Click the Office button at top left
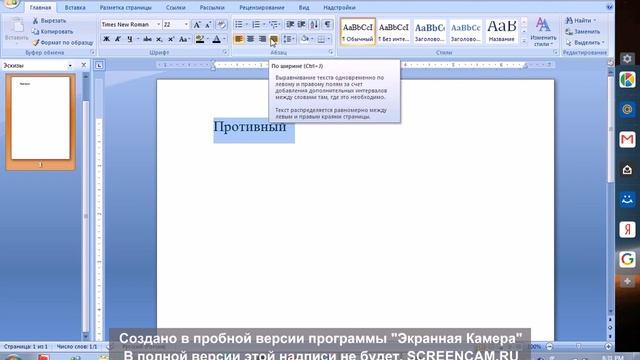 tap(11, 3)
